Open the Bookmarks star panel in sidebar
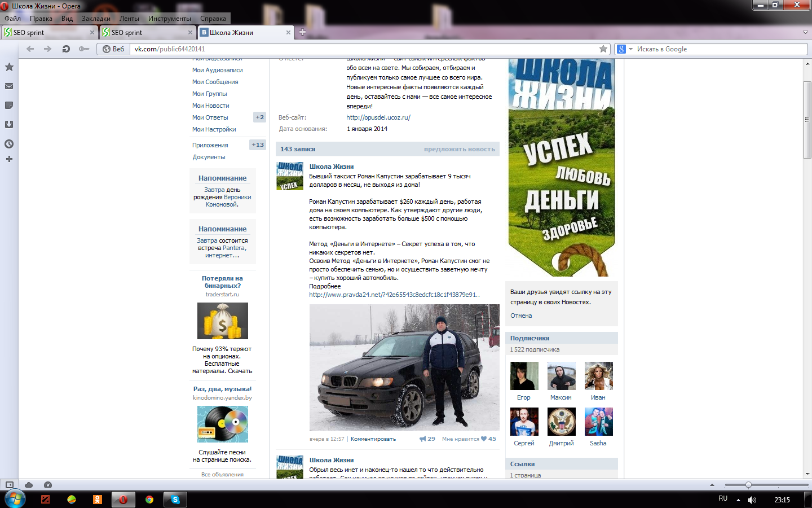This screenshot has width=812, height=508. click(9, 67)
